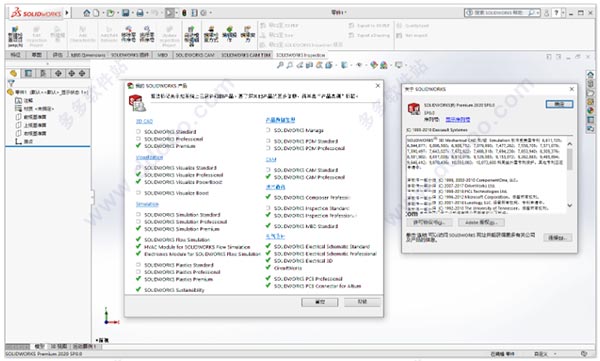
Task: Click SOLIDWORKS Standard checkbox in products dialog
Action: pos(139,132)
